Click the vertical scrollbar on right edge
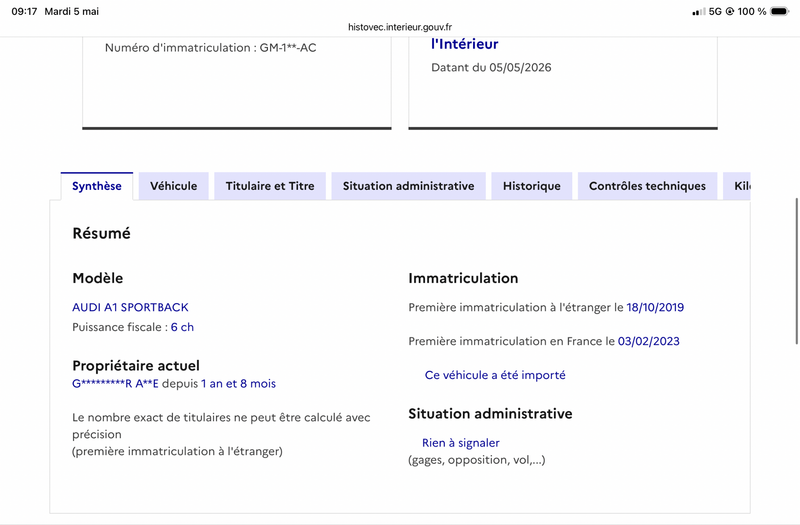Image resolution: width=800 pixels, height=525 pixels. click(x=796, y=271)
